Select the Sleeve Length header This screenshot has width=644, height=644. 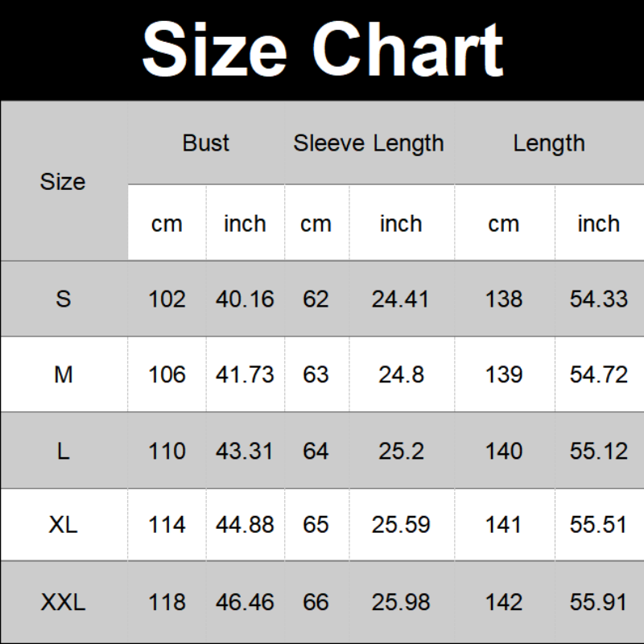pyautogui.click(x=369, y=143)
